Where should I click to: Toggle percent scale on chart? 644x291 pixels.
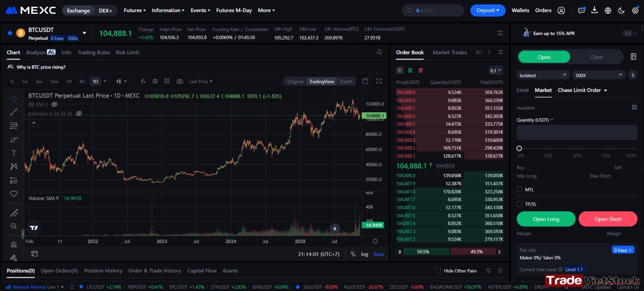coord(353,254)
